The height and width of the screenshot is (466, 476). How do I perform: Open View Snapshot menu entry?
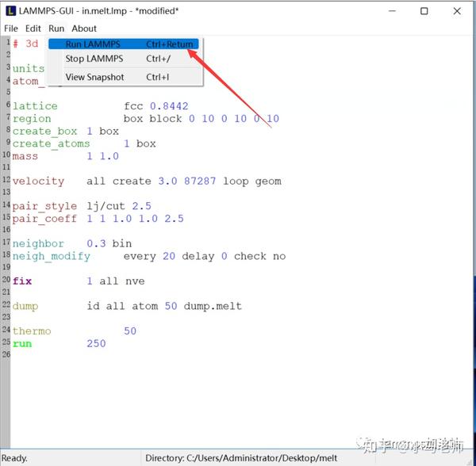click(124, 77)
